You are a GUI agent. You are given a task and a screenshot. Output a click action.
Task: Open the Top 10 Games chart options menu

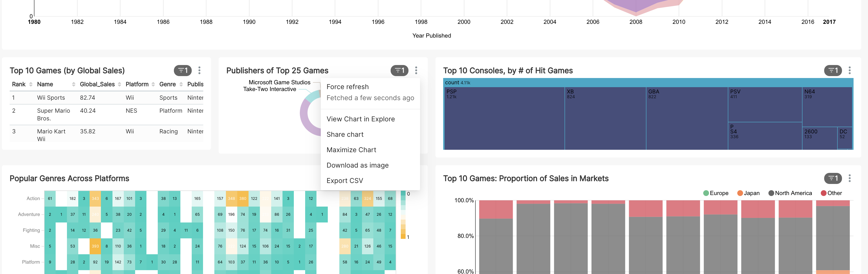click(199, 71)
